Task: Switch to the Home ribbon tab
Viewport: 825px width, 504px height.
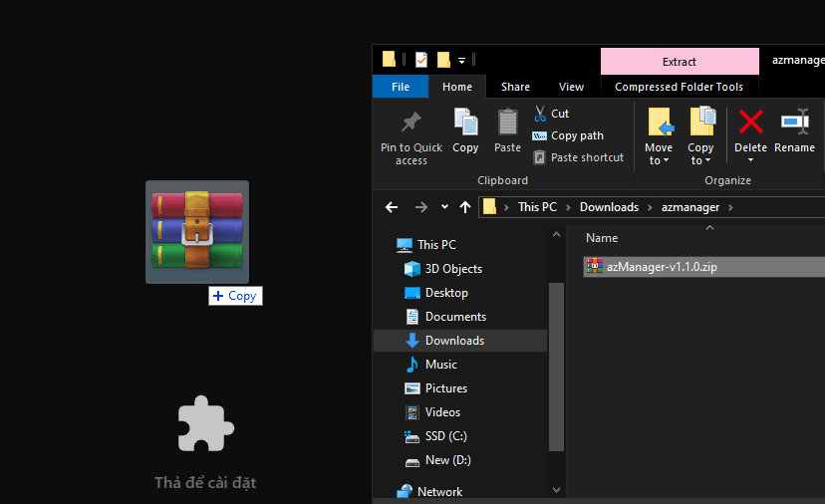Action: (x=457, y=87)
